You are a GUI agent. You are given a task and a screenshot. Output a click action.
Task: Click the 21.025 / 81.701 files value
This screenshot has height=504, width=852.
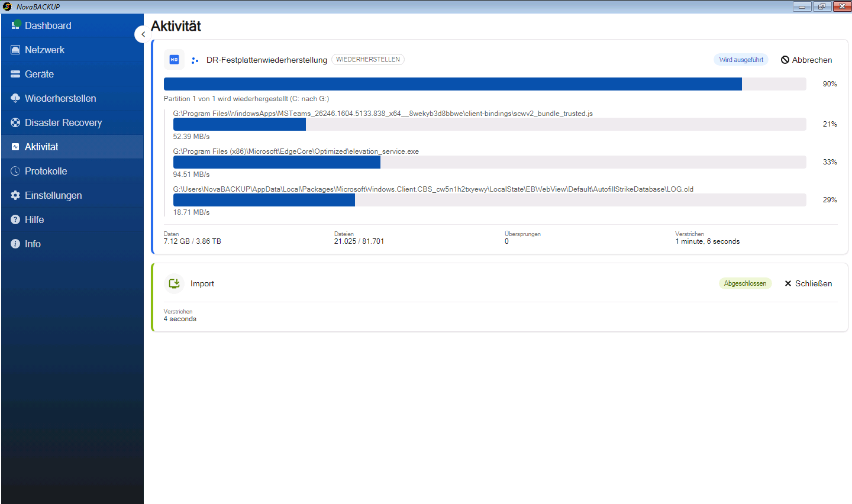(x=359, y=241)
